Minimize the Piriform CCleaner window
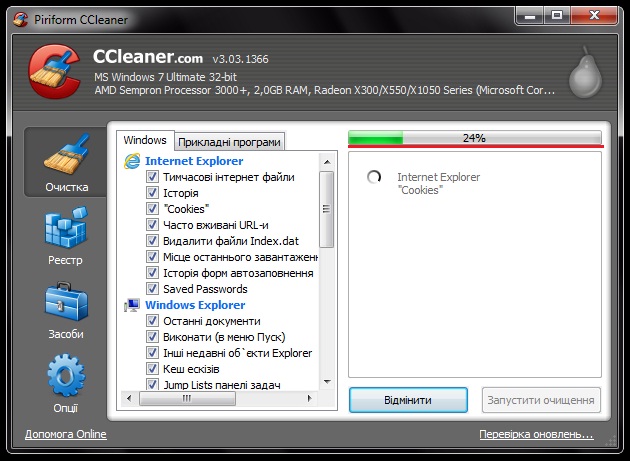Image resolution: width=630 pixels, height=461 pixels. (x=530, y=16)
